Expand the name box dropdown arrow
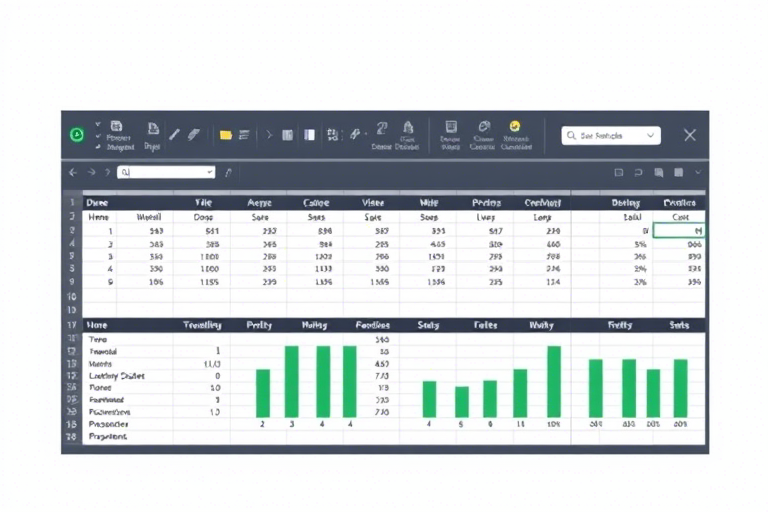The height and width of the screenshot is (512, 768). (210, 172)
